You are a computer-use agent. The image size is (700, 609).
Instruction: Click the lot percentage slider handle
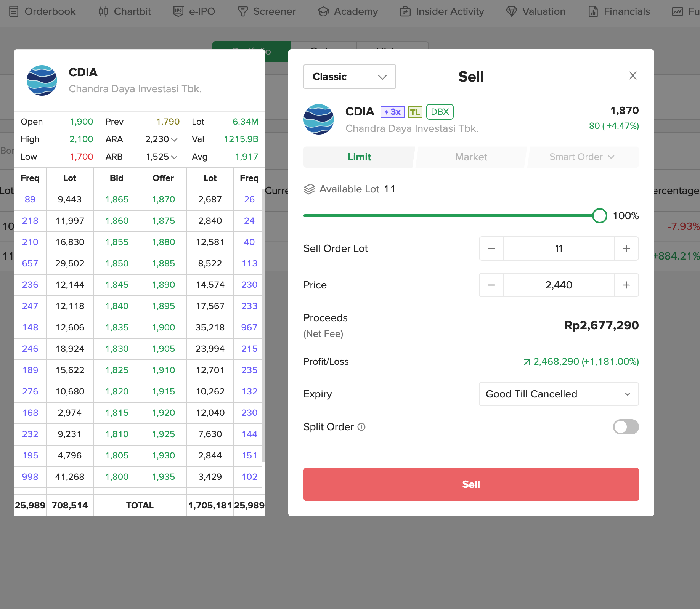600,216
